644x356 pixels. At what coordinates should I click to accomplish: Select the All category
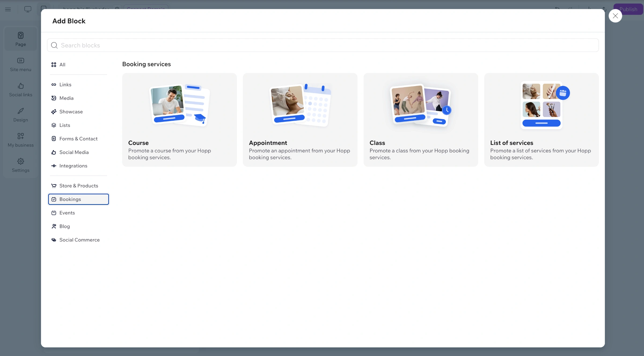pos(78,65)
